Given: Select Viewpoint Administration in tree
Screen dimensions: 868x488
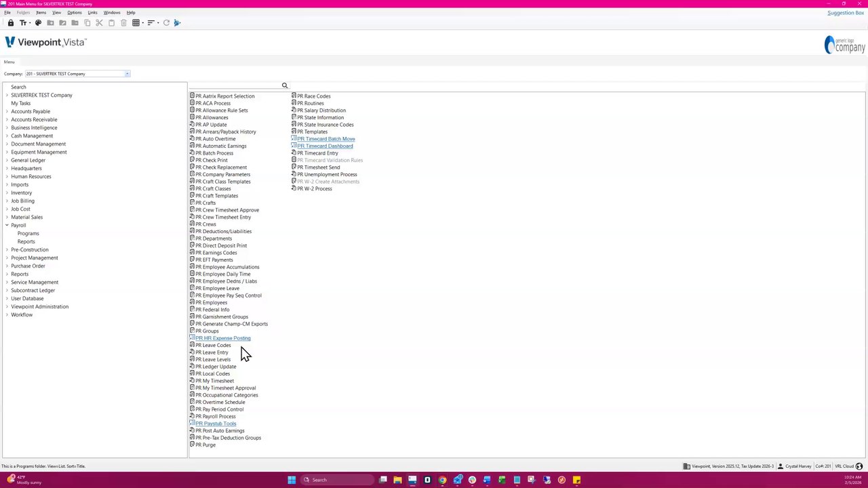Looking at the screenshot, I should (x=39, y=306).
